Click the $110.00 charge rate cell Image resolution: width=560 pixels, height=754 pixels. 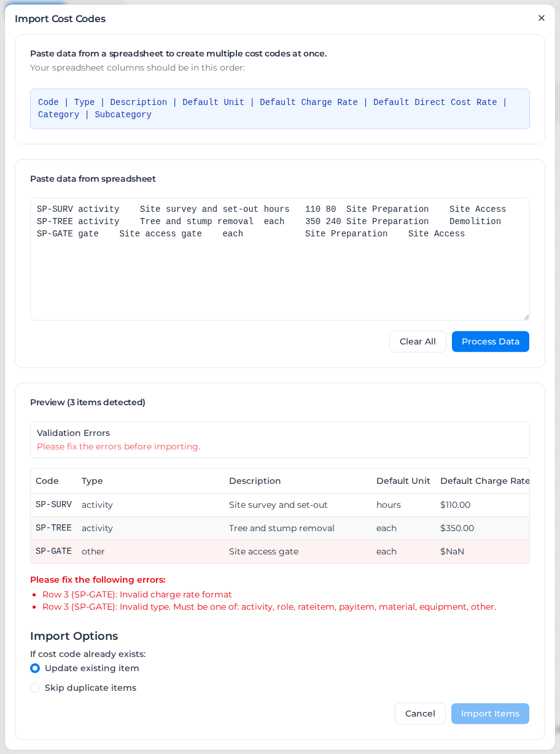455,505
